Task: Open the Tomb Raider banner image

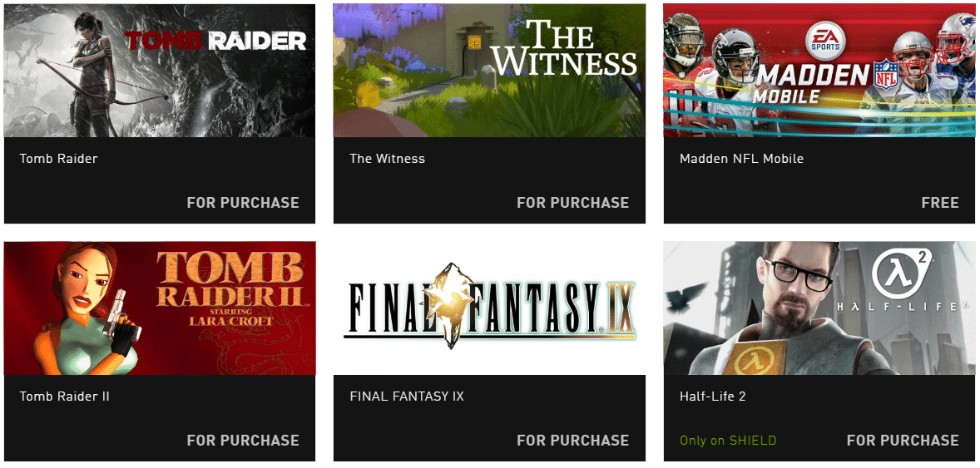Action: coord(160,71)
